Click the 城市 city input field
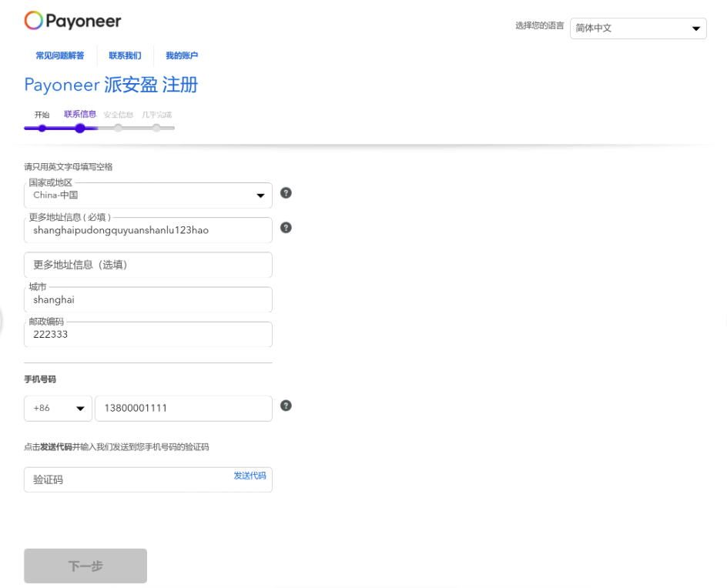The height and width of the screenshot is (588, 727). (x=148, y=300)
